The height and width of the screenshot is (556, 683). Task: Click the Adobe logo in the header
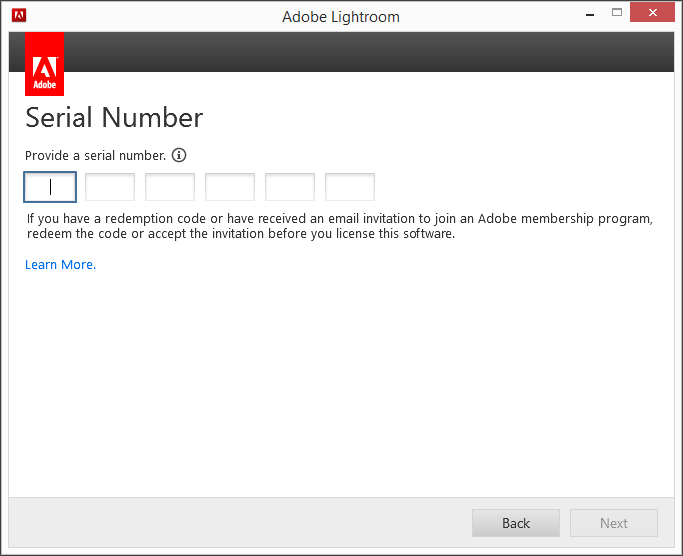pos(44,64)
